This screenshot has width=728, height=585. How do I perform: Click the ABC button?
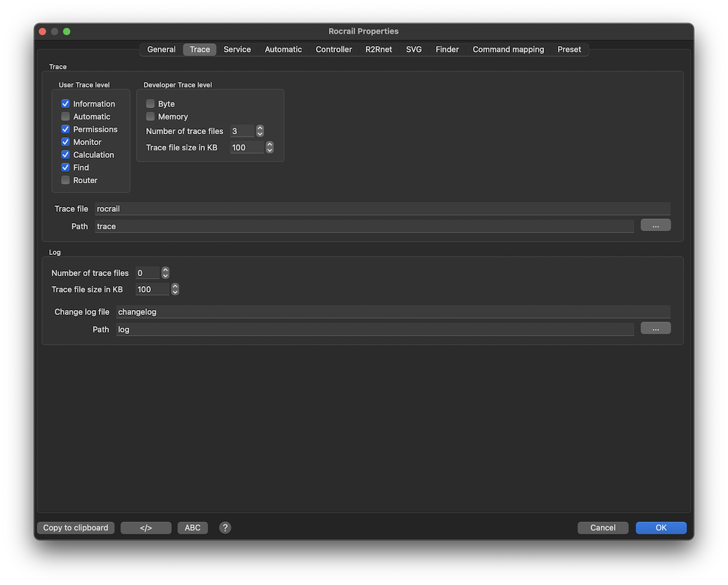(x=192, y=528)
